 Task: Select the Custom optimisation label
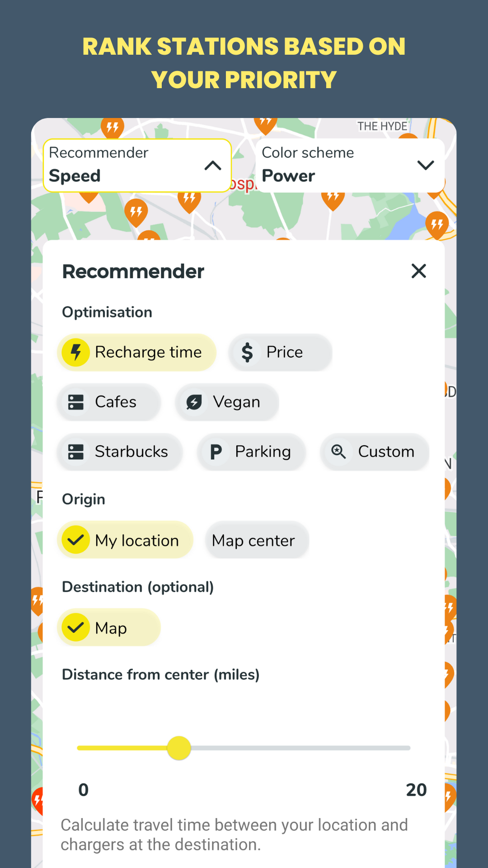click(x=386, y=452)
